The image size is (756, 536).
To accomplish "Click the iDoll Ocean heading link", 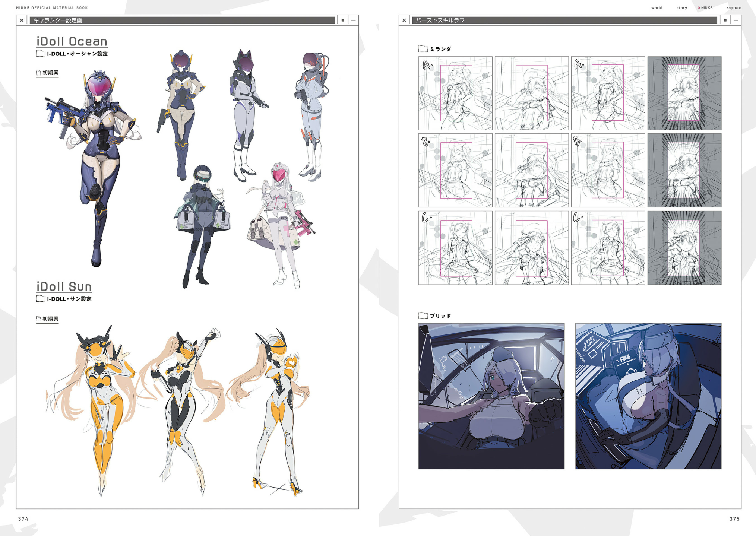I will [72, 41].
